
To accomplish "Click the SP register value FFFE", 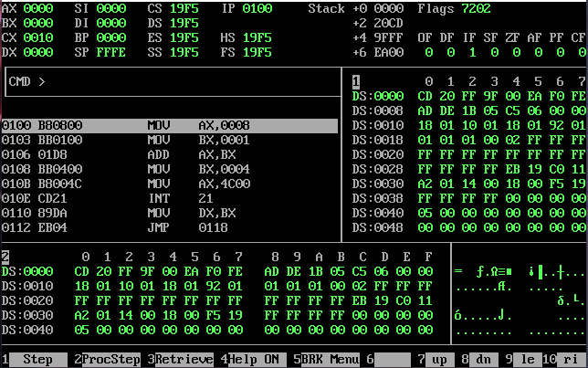I will 111,53.
